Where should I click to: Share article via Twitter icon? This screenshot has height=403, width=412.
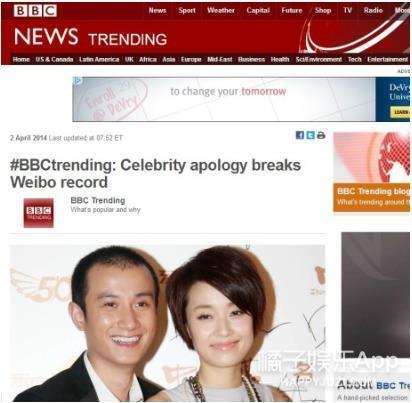(x=310, y=135)
